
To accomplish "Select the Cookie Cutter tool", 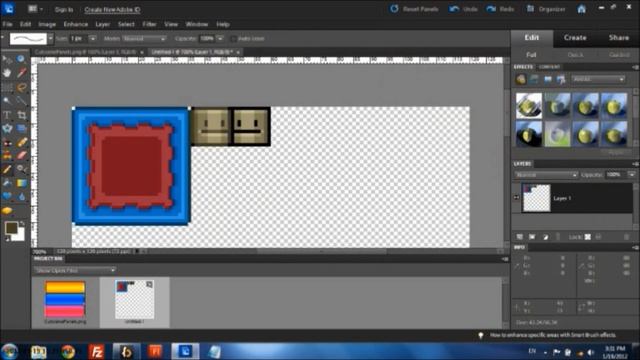I will (7, 129).
